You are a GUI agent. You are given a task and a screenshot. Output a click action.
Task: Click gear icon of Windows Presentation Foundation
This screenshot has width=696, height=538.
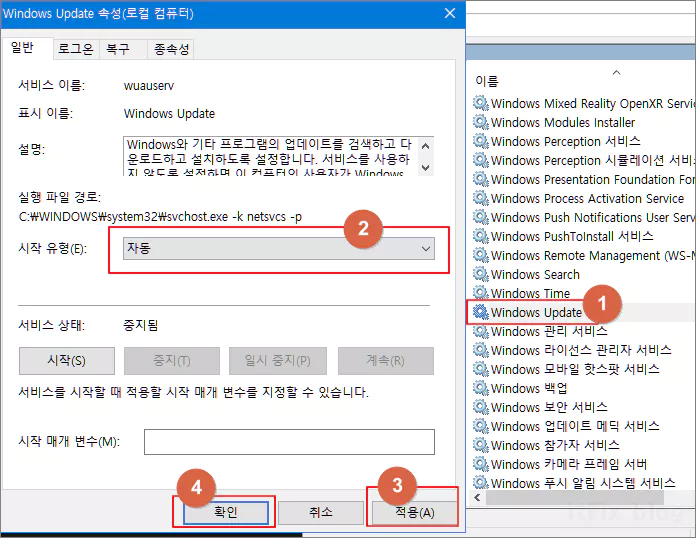[481, 179]
